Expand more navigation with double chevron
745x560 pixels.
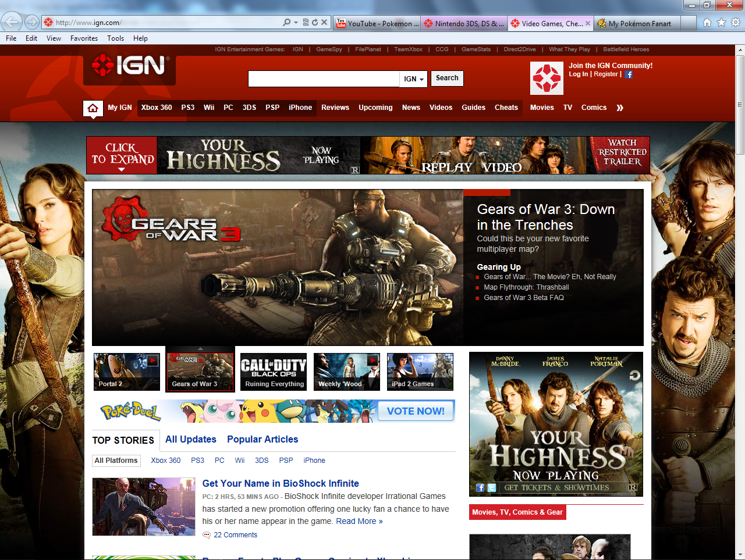pos(620,108)
